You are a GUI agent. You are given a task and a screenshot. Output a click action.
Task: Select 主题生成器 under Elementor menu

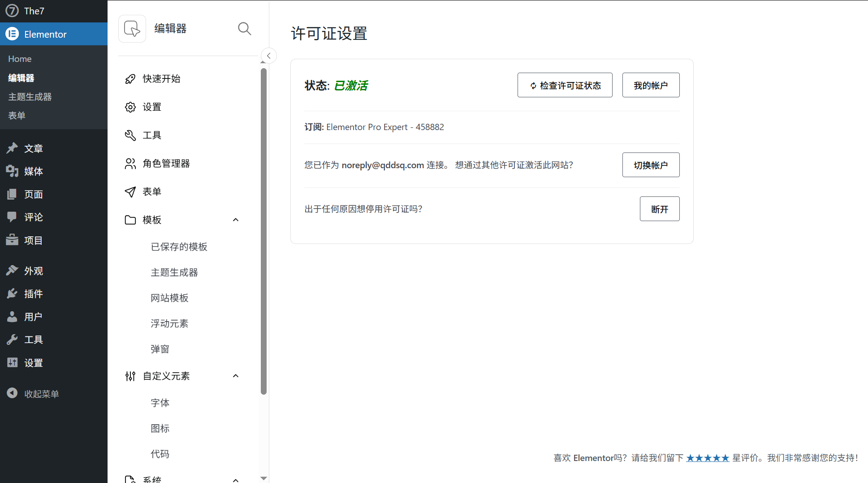click(x=30, y=96)
